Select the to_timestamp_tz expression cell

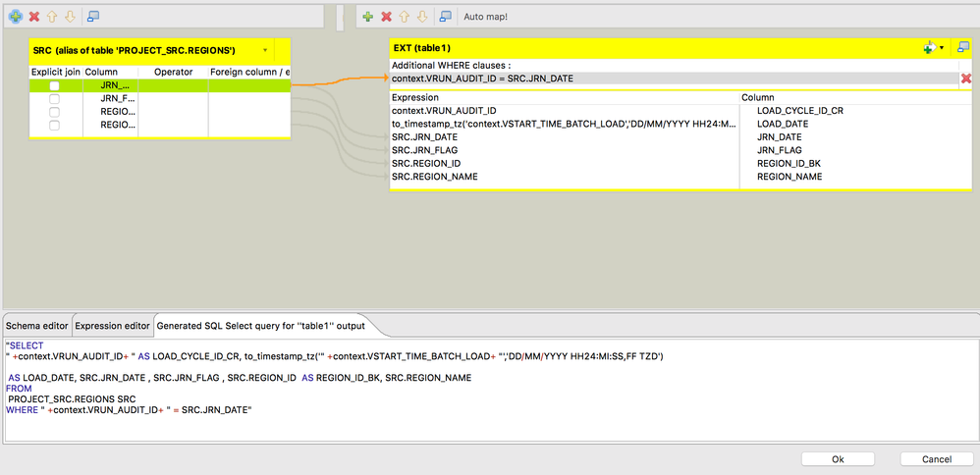point(565,124)
